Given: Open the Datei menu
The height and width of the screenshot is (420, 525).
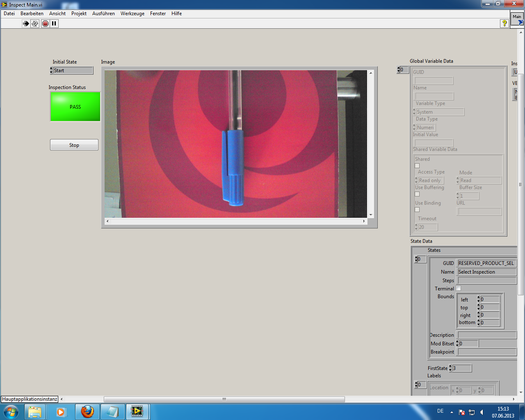Looking at the screenshot, I should tap(9, 14).
